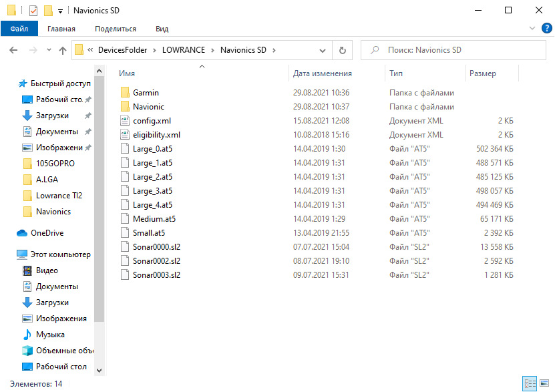Go back with the left arrow

[13, 50]
